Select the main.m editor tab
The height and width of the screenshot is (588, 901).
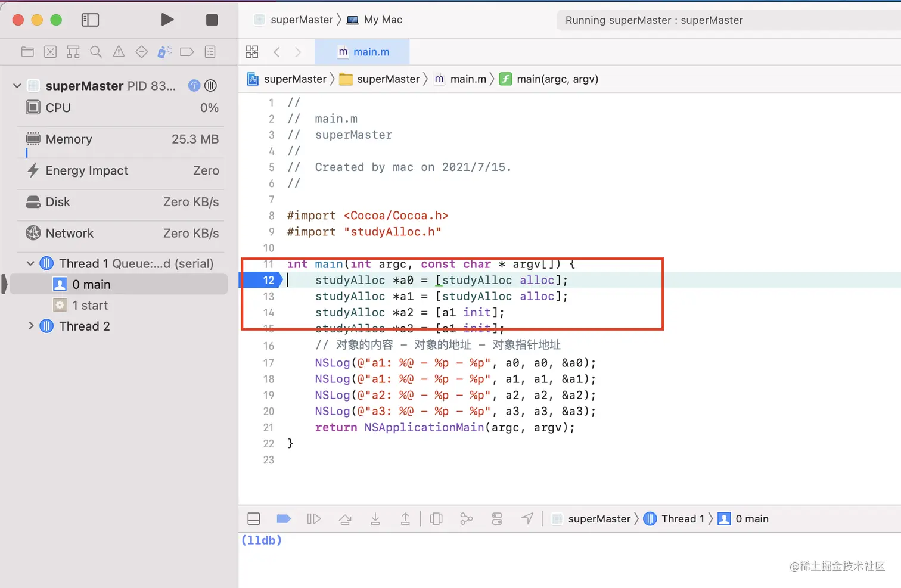[362, 52]
